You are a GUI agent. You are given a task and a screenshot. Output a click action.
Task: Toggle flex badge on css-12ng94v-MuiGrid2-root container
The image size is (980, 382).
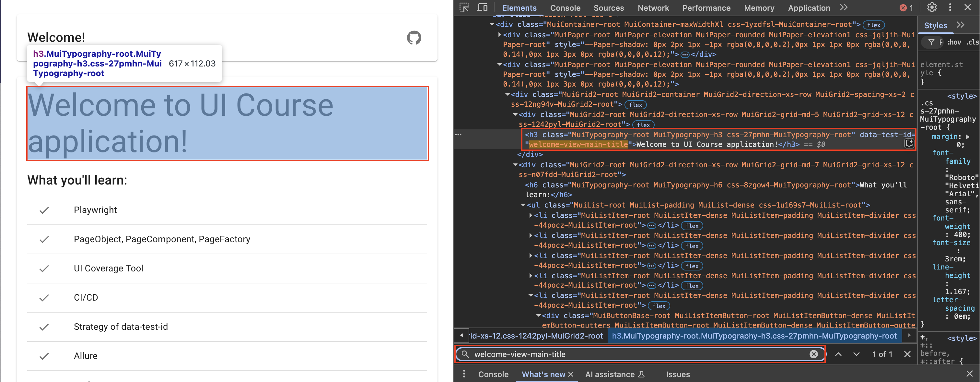click(635, 105)
